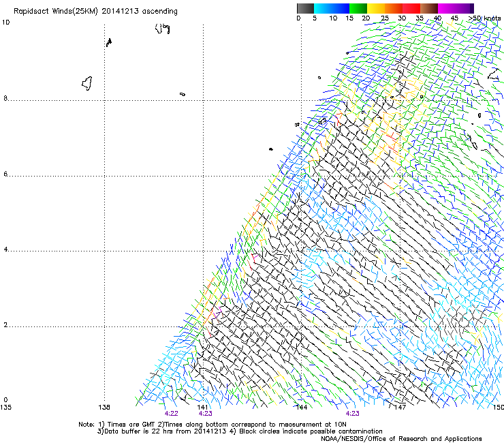The height and width of the screenshot is (443, 504).
Task: Click the yellow 20-25 knots legend swatch
Action: tap(376, 8)
